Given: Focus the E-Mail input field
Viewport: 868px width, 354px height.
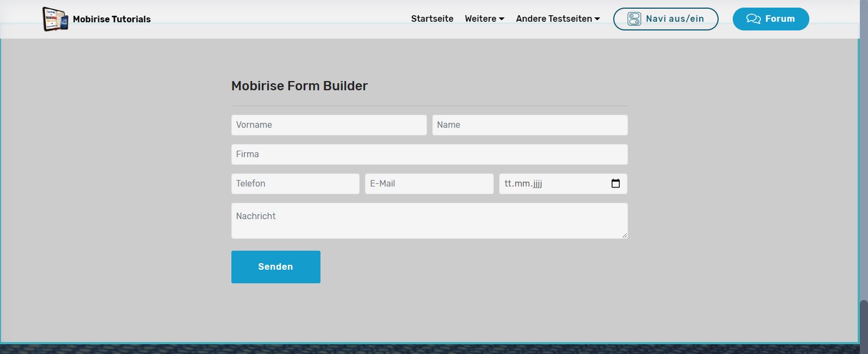Looking at the screenshot, I should (429, 184).
